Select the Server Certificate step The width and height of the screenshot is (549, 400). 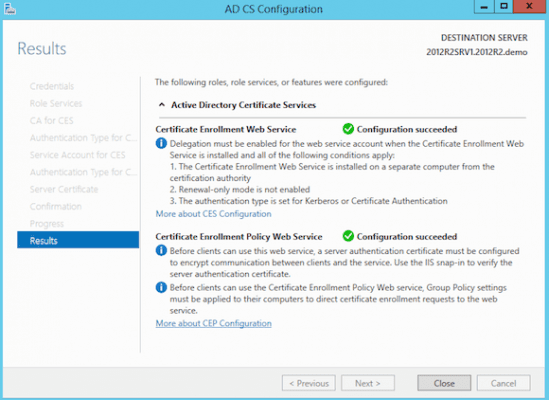64,189
